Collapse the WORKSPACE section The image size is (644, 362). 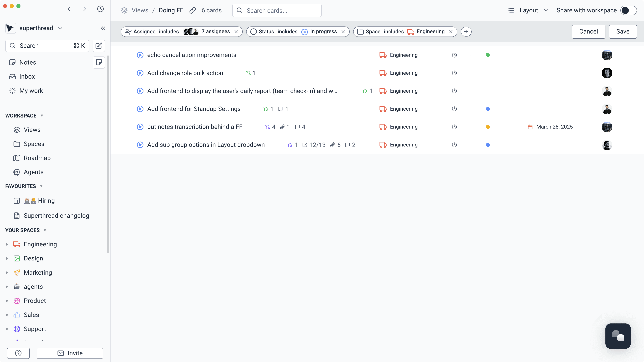tap(42, 116)
